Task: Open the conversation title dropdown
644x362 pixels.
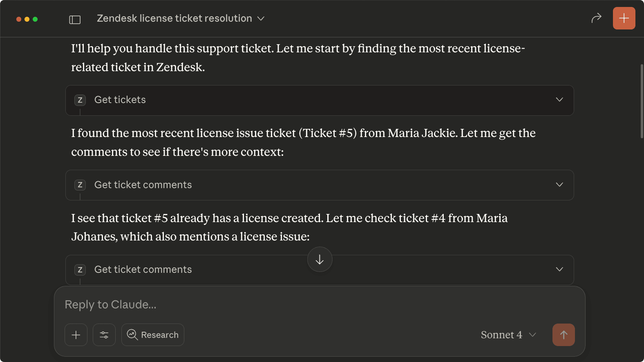Action: (x=262, y=18)
